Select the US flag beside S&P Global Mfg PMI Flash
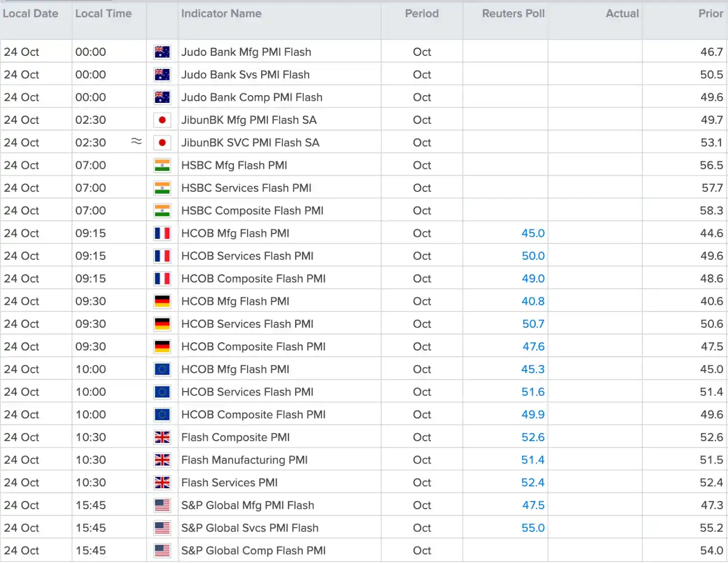Image resolution: width=728 pixels, height=563 pixels. tap(162, 505)
